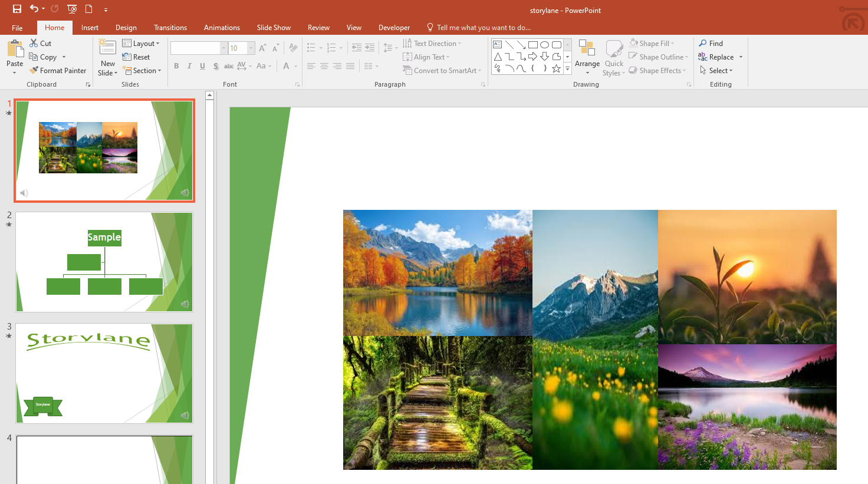Image resolution: width=868 pixels, height=484 pixels.
Task: Open the font size dropdown
Action: tap(251, 48)
